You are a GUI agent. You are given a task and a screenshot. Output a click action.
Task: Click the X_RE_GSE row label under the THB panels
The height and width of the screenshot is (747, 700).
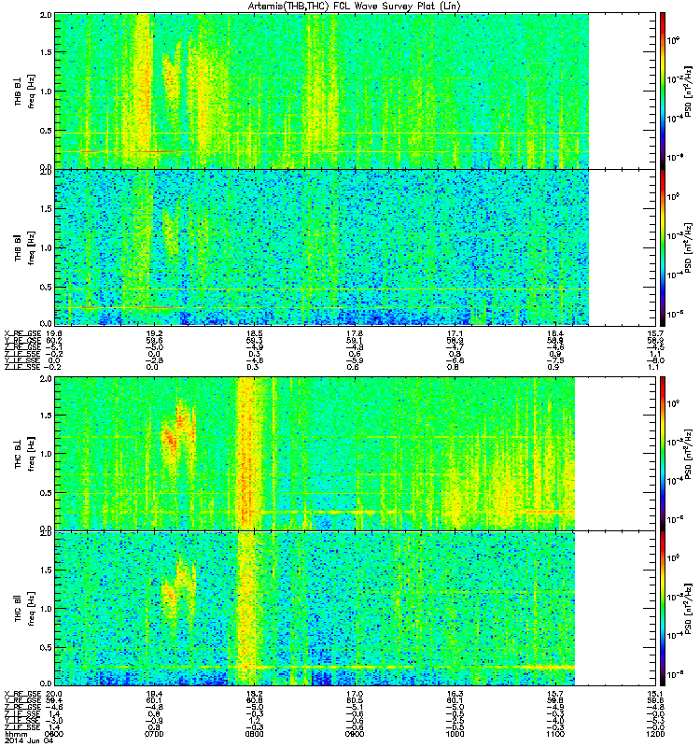point(22,333)
